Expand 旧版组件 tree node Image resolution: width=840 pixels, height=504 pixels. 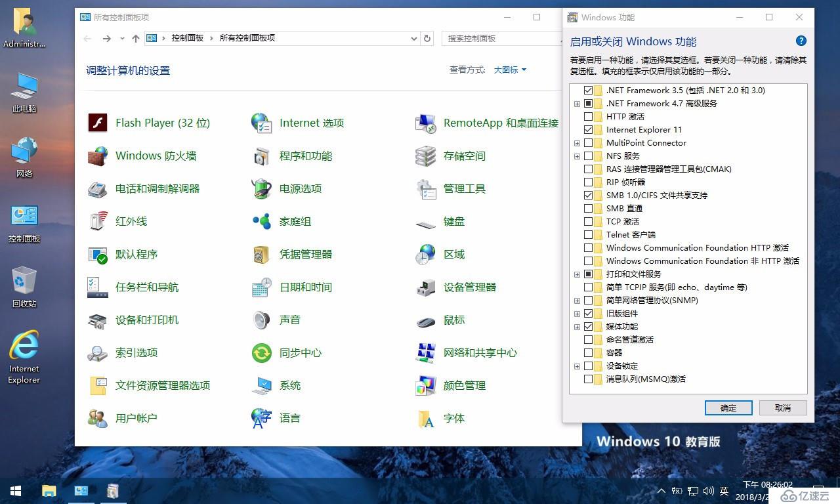[x=577, y=314]
